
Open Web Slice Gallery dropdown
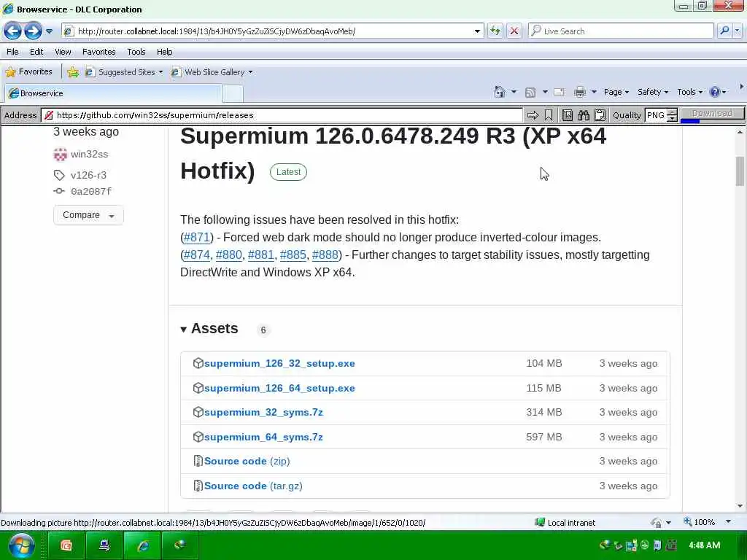pos(212,72)
